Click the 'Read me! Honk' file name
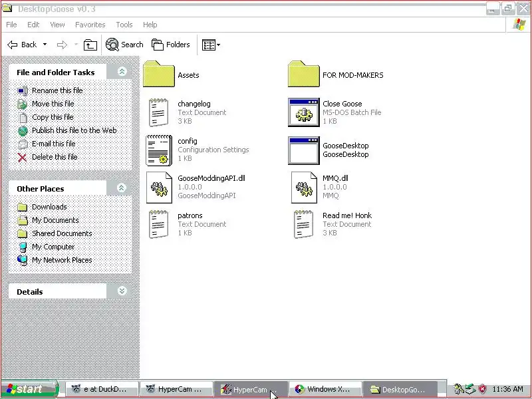Screen dimensions: 532x399 tap(347, 215)
